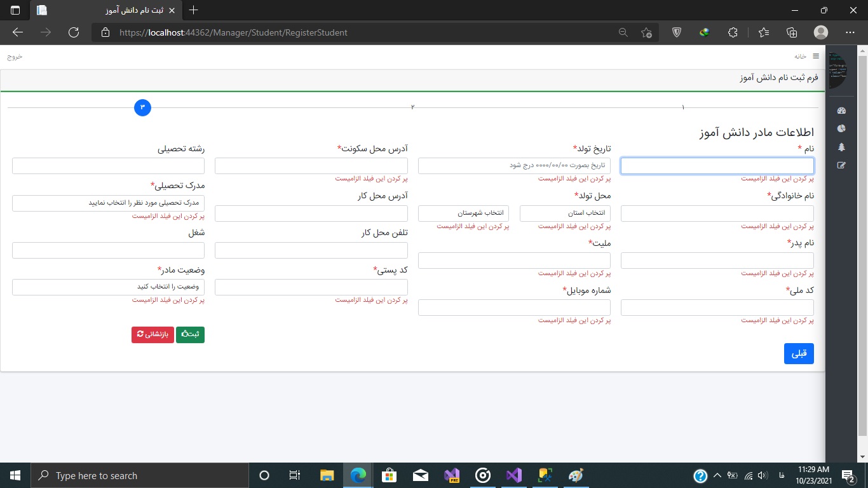Open the browser profile avatar
This screenshot has width=868, height=488.
pos(821,32)
